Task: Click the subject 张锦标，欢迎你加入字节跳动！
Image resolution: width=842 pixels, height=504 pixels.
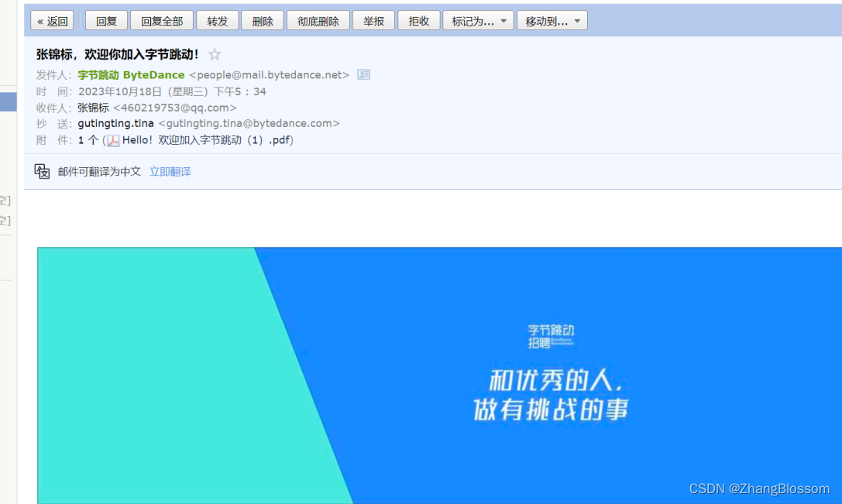Action: point(118,54)
